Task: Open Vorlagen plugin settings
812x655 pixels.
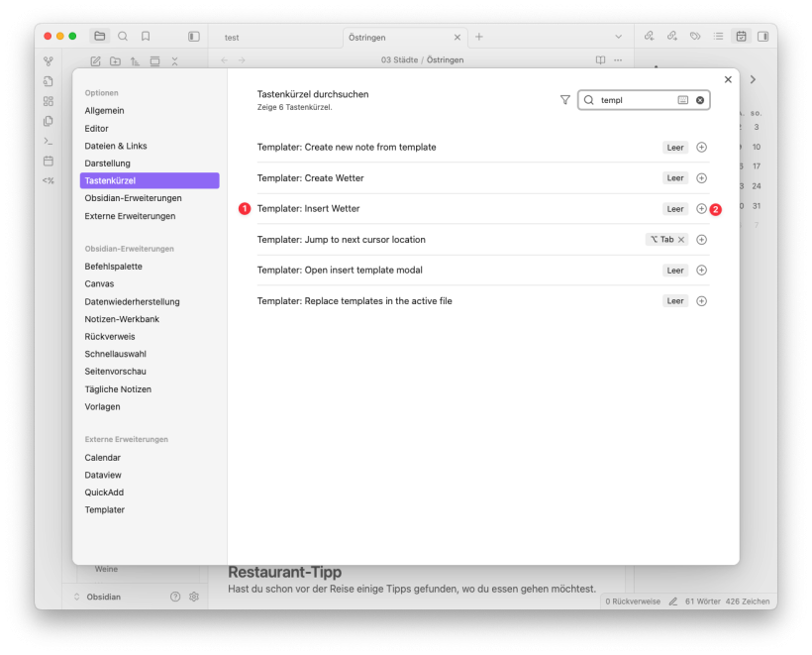Action: 150,407
